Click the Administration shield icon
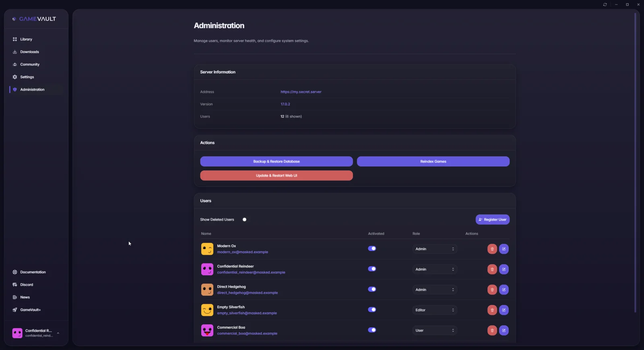The width and height of the screenshot is (644, 350). [15, 89]
